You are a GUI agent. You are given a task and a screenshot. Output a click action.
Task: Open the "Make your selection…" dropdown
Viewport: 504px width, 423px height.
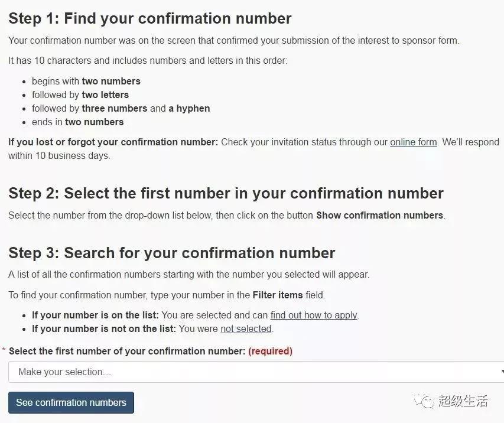click(256, 372)
